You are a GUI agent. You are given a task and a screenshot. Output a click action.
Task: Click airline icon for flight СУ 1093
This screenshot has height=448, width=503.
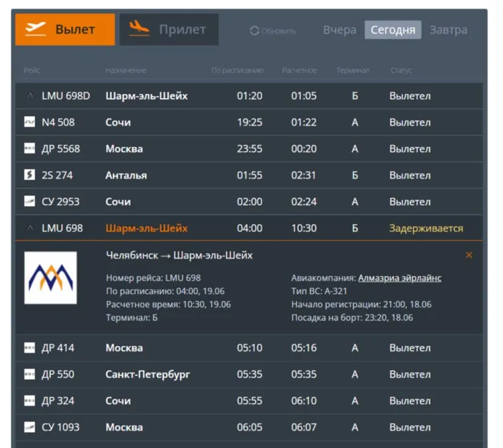pyautogui.click(x=30, y=427)
